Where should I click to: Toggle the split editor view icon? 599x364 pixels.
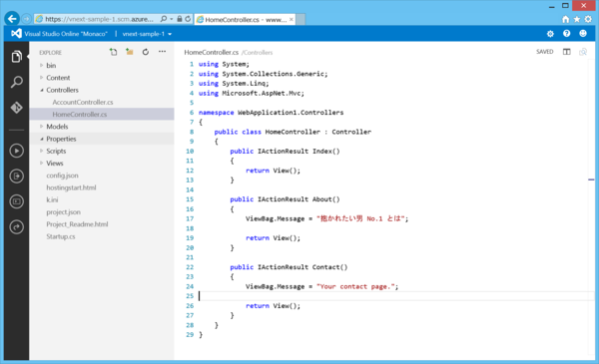(566, 52)
